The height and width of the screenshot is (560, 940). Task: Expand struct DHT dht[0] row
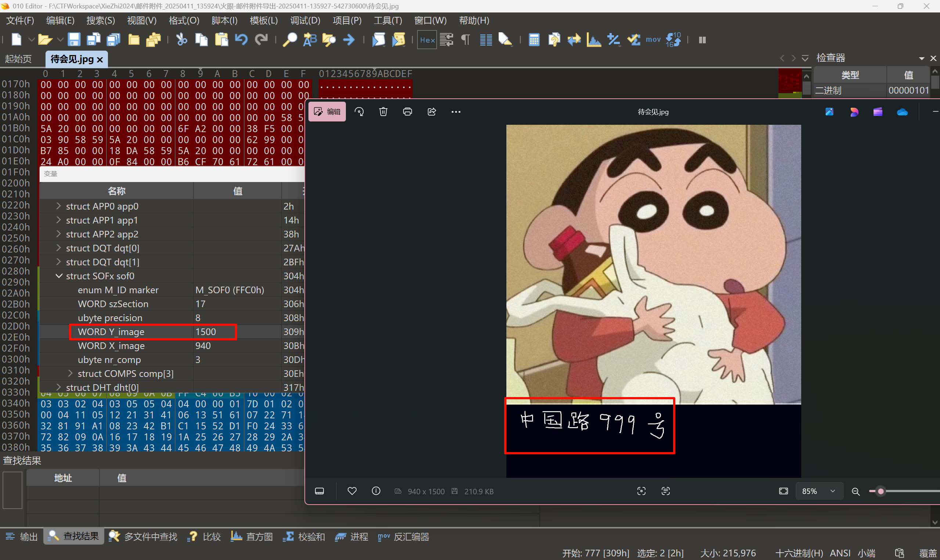click(58, 387)
